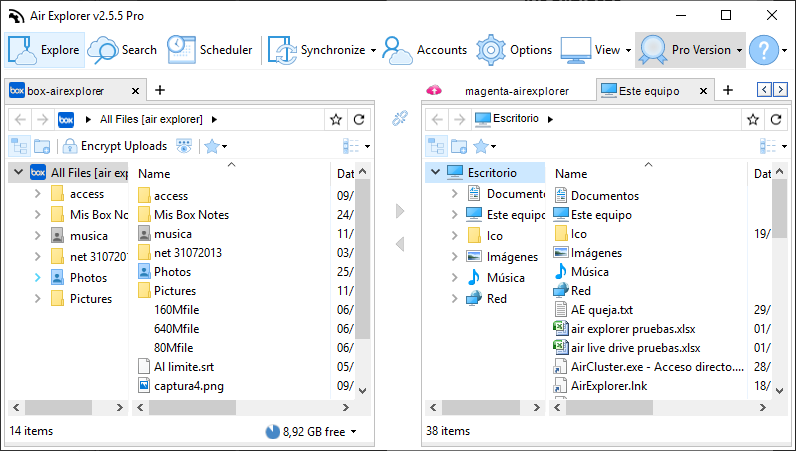Copy selection to right pane arrow

coord(400,211)
